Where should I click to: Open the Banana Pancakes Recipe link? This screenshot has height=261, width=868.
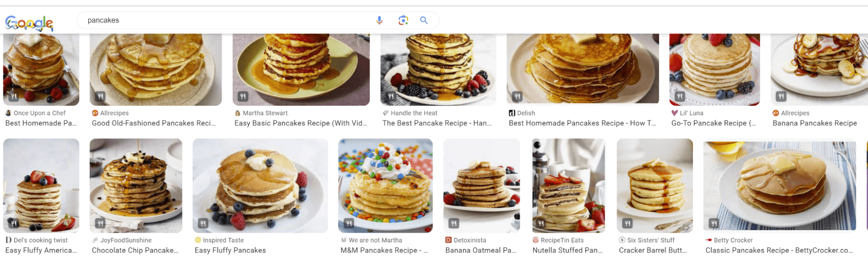[815, 123]
